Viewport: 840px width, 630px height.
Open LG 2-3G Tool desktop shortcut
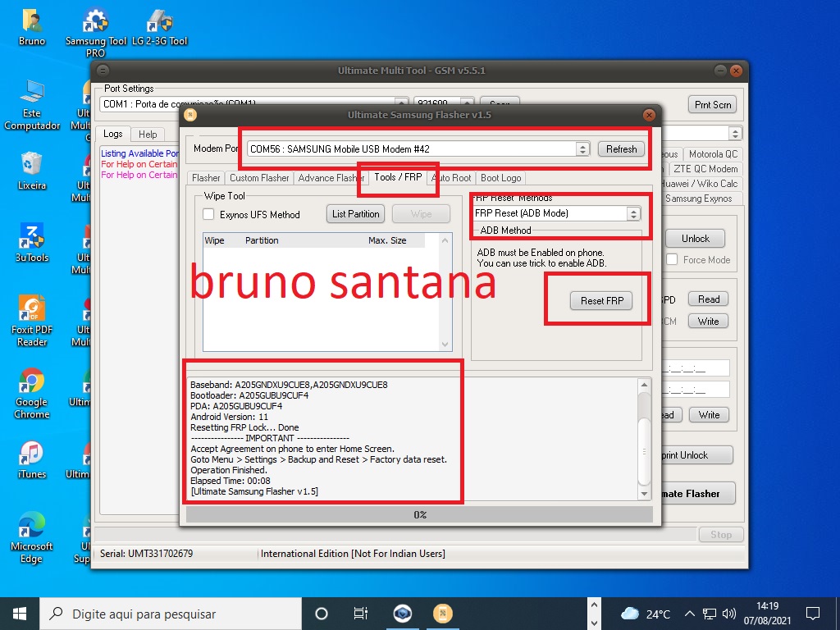(160, 25)
